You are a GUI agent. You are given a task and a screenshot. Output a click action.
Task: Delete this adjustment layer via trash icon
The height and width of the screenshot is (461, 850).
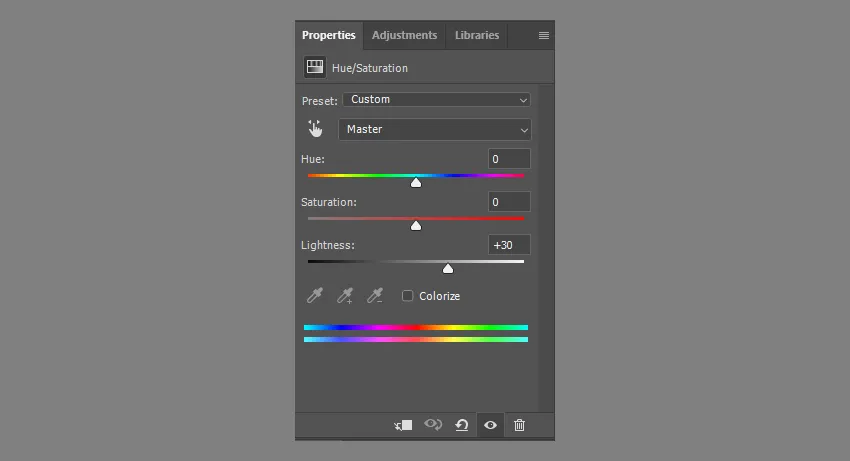519,425
